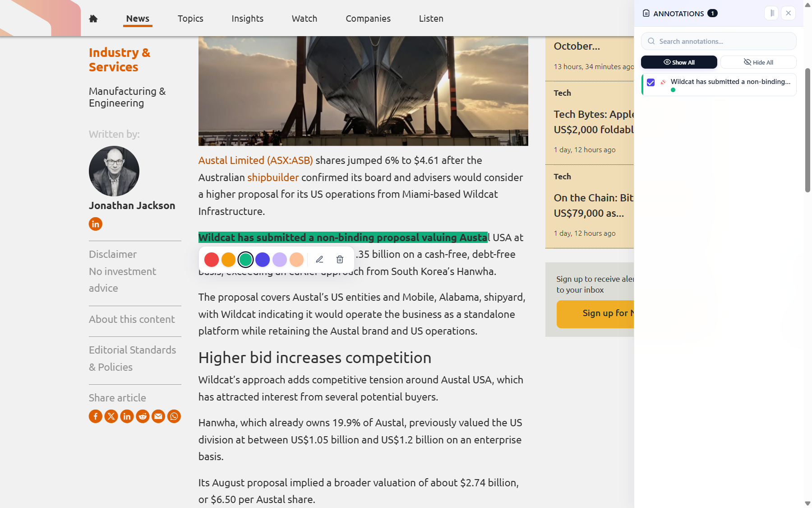Delete highlight with trash icon
The width and height of the screenshot is (812, 508).
click(340, 260)
